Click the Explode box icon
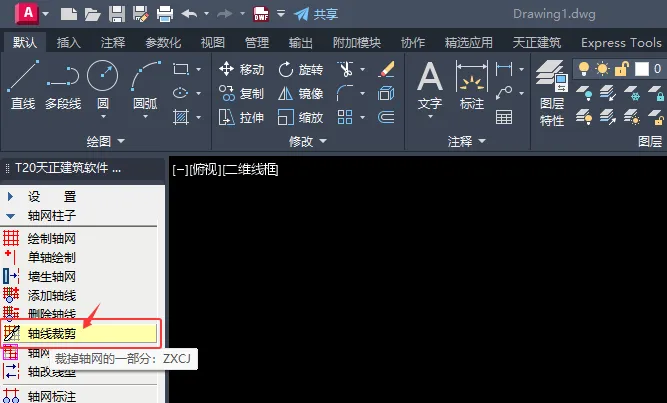 386,93
